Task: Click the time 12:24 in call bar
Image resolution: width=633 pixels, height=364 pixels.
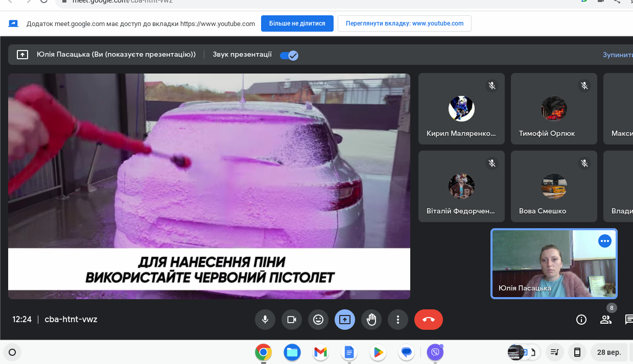Action: coord(22,320)
